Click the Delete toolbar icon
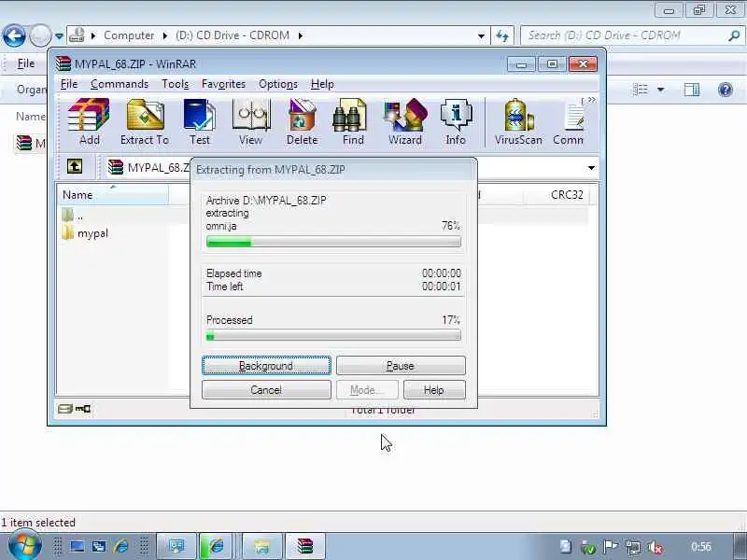747x560 pixels. (x=302, y=122)
